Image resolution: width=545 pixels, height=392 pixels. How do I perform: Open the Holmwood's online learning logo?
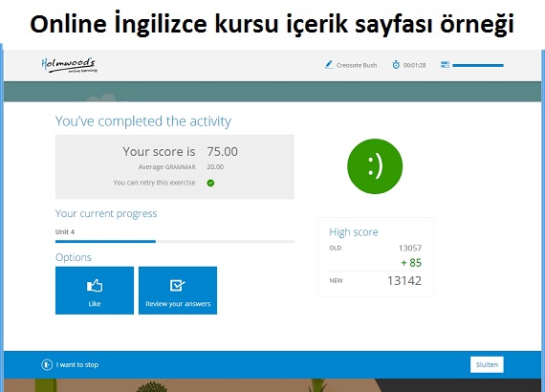[69, 65]
